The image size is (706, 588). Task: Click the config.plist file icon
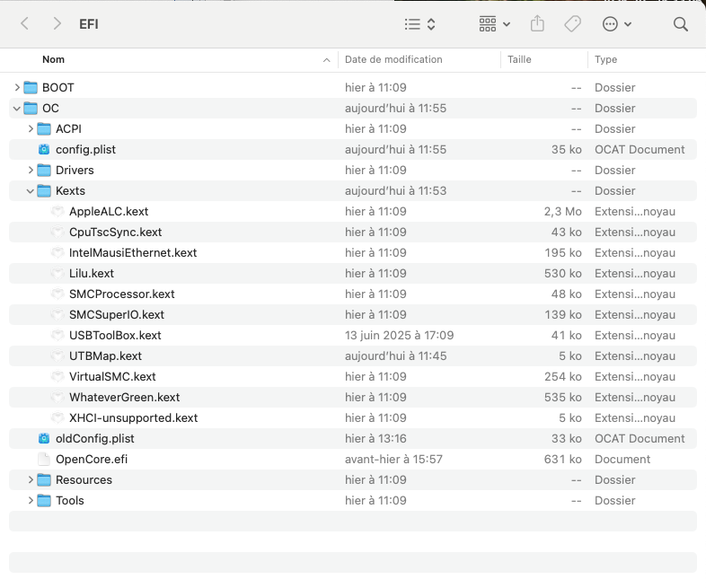[x=44, y=150]
